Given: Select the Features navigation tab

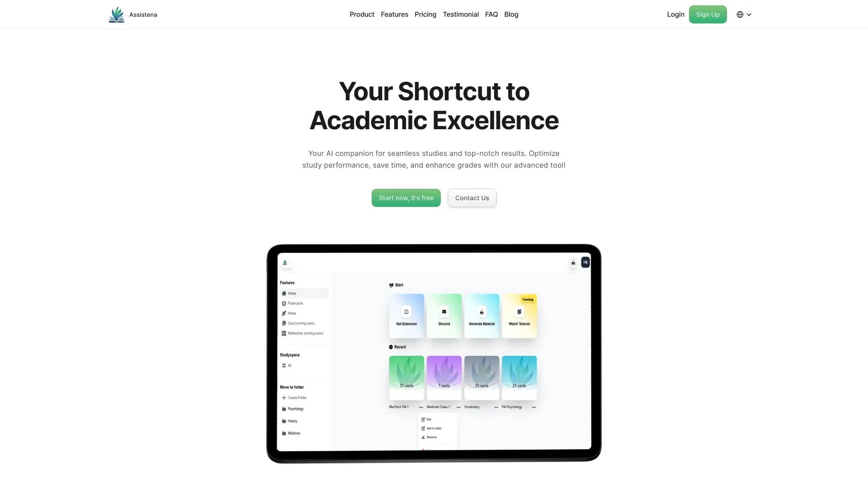Looking at the screenshot, I should click(394, 14).
